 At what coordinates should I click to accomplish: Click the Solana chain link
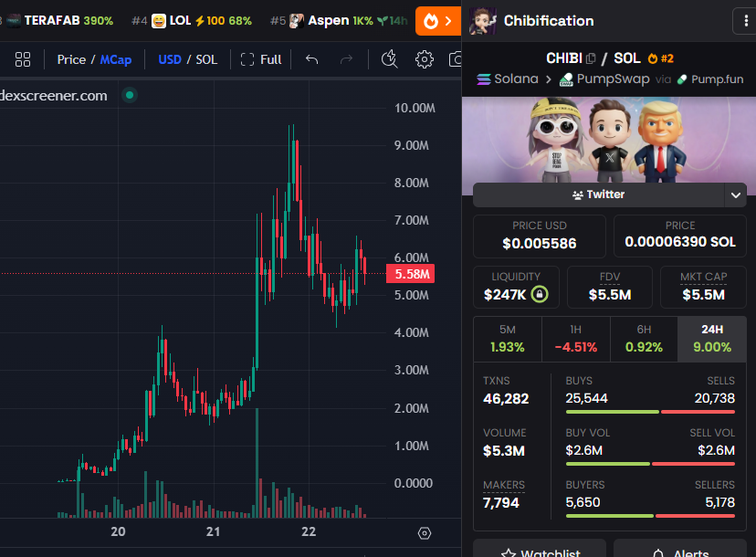pyautogui.click(x=508, y=79)
